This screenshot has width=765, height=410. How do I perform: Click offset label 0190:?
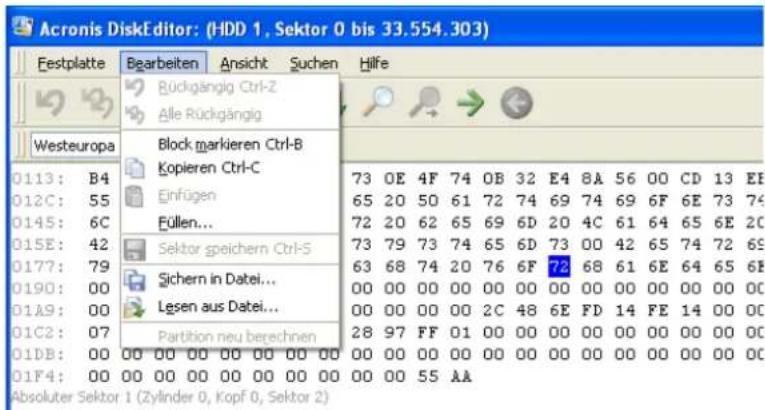coord(38,288)
